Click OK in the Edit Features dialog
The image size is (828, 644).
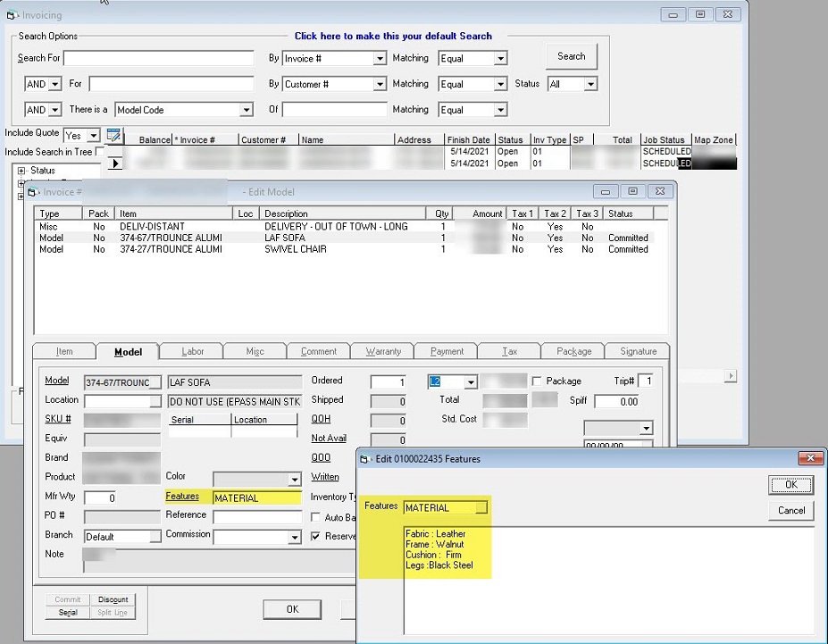coord(791,485)
